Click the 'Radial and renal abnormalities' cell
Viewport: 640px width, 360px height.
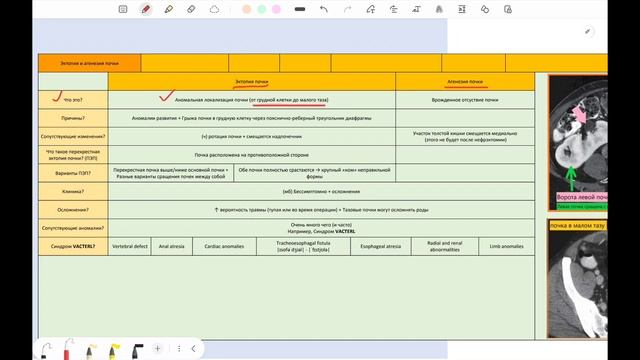(444, 247)
